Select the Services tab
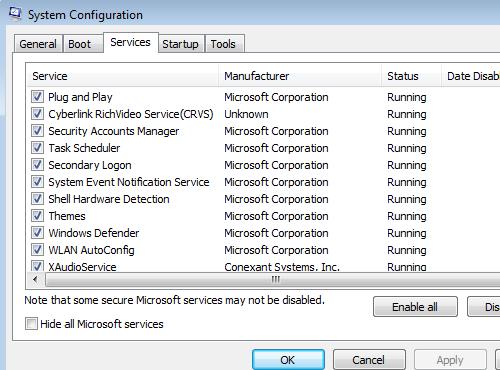 (130, 42)
